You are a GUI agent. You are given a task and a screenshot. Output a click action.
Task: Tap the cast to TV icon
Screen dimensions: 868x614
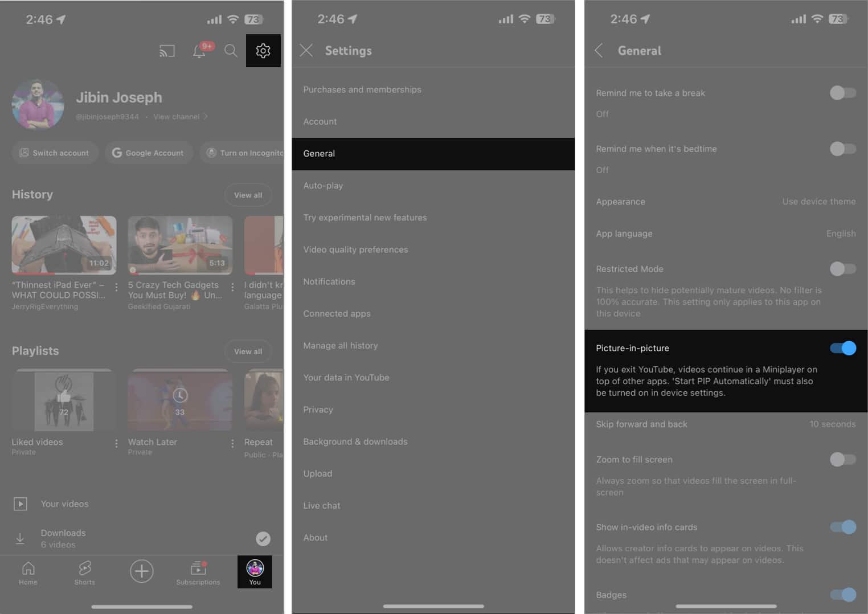[x=167, y=51]
